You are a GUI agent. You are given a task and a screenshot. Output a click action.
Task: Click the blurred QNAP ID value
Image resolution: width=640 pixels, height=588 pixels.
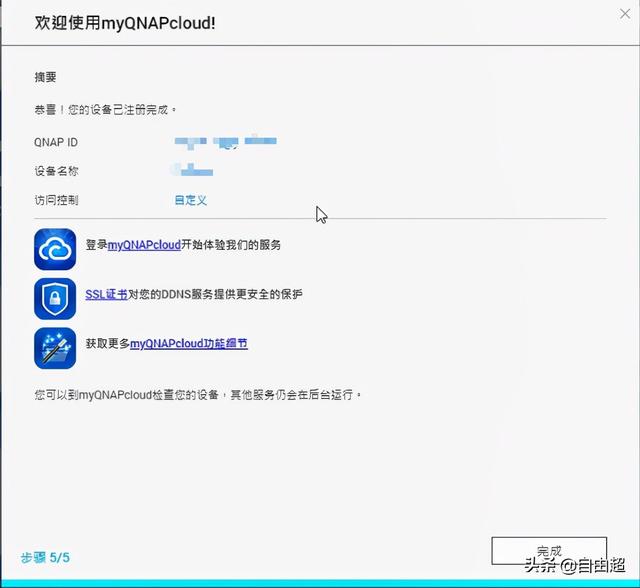pos(226,142)
